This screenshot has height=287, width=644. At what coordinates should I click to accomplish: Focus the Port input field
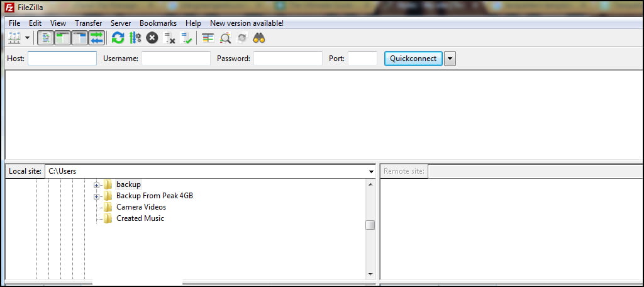click(x=363, y=59)
